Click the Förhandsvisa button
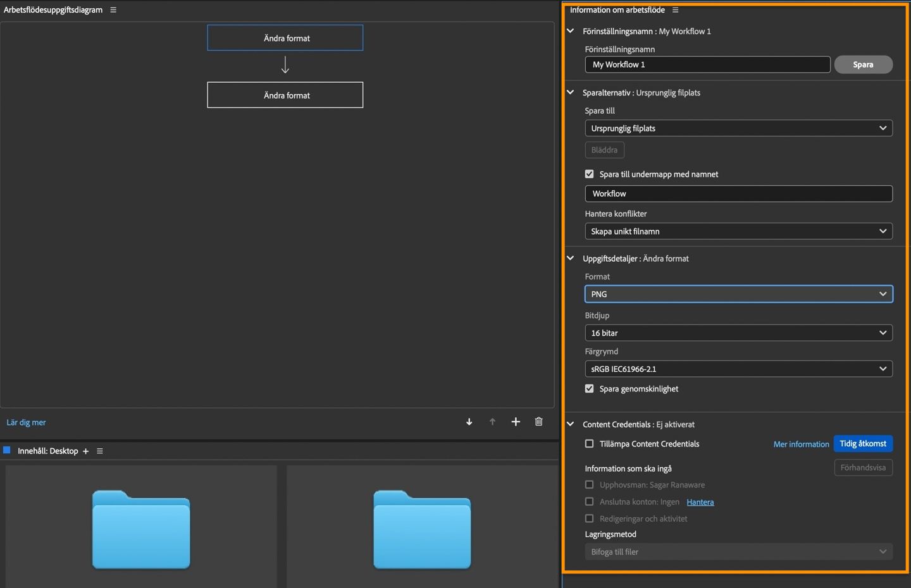 (x=864, y=468)
